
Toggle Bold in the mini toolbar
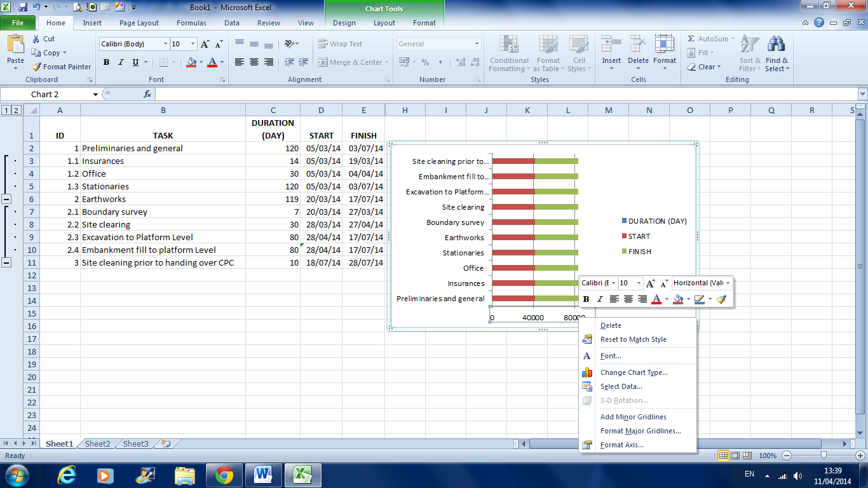(x=586, y=299)
